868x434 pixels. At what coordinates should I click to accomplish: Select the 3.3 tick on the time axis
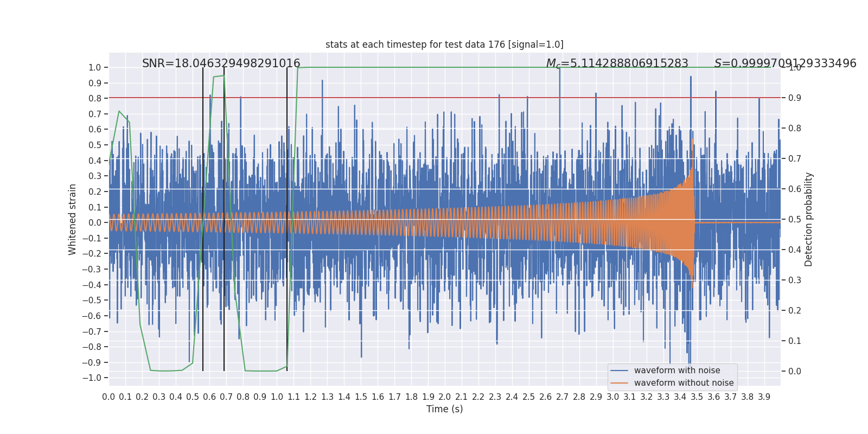tap(663, 397)
